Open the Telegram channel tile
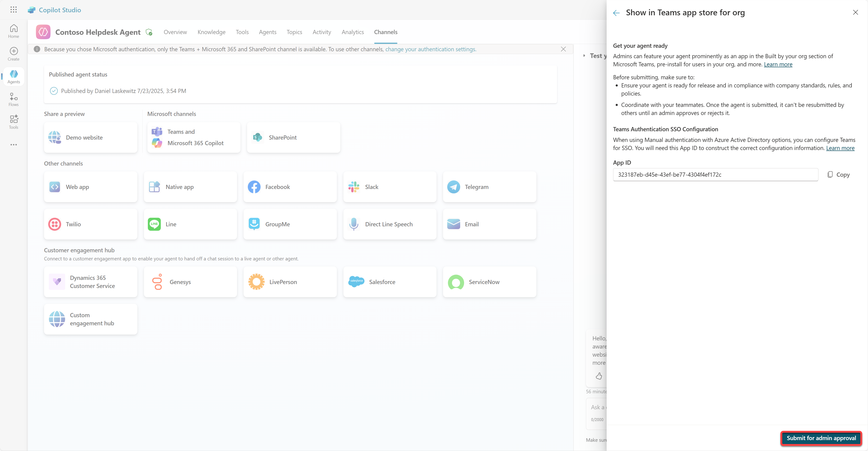This screenshot has width=868, height=451. point(489,187)
